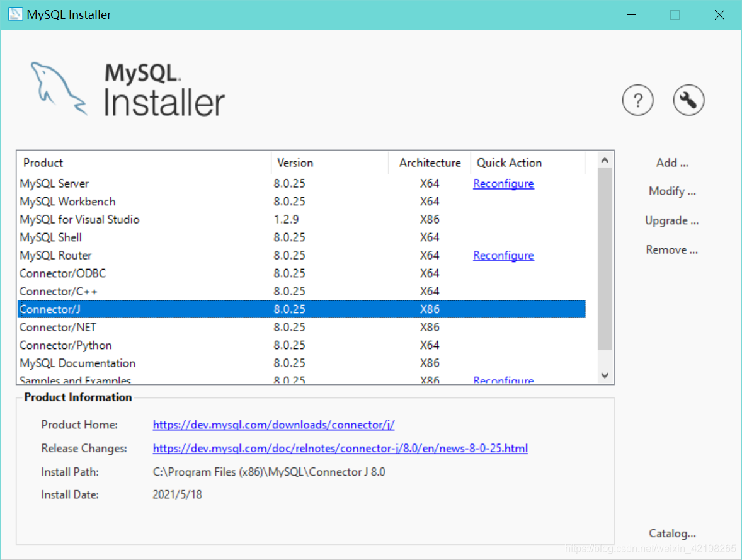Screen dimensions: 742x560
Task: Close the MySQL Installer window
Action: point(719,14)
